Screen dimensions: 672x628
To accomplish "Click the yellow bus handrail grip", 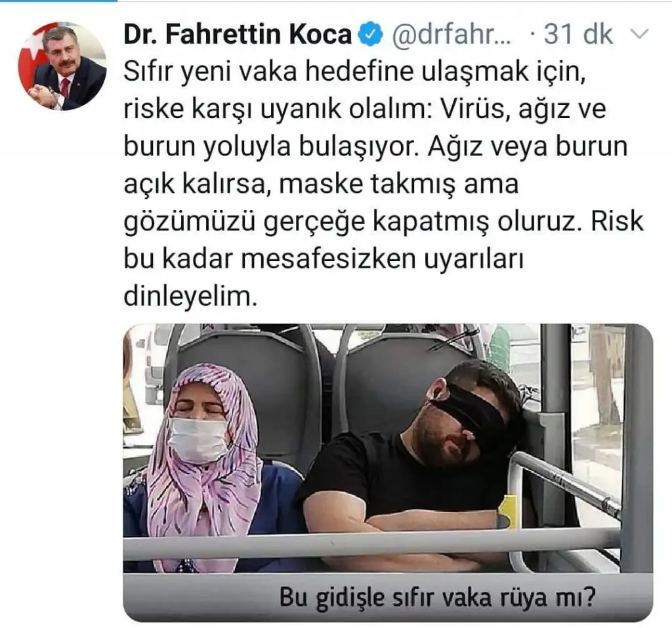I will 509,511.
